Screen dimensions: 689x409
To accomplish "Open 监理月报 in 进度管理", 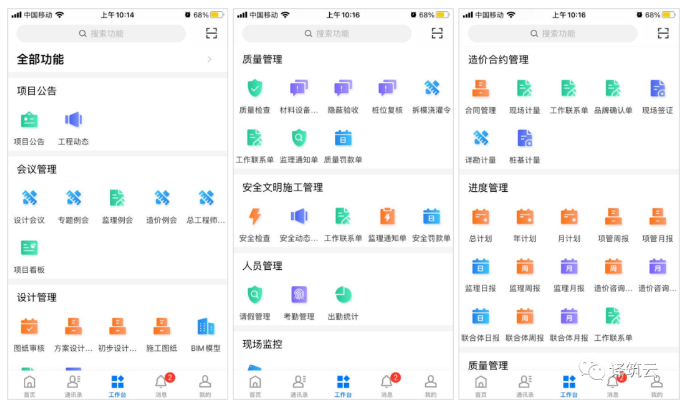I will [569, 267].
